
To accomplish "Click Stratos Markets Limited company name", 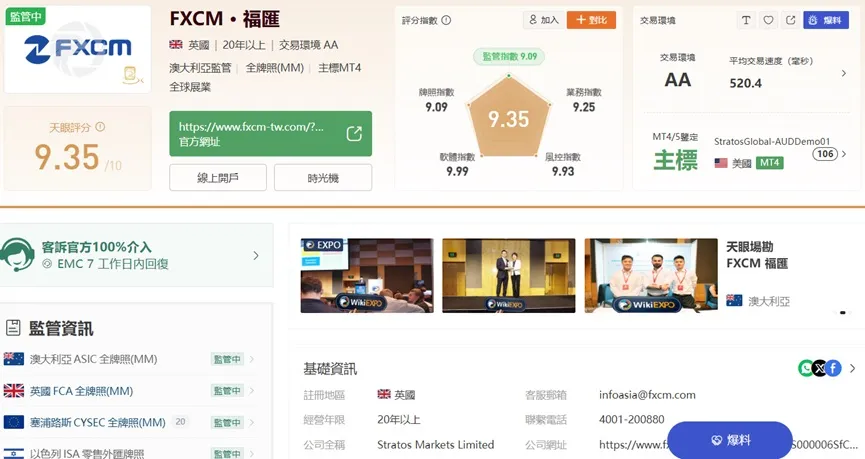I will pos(436,445).
